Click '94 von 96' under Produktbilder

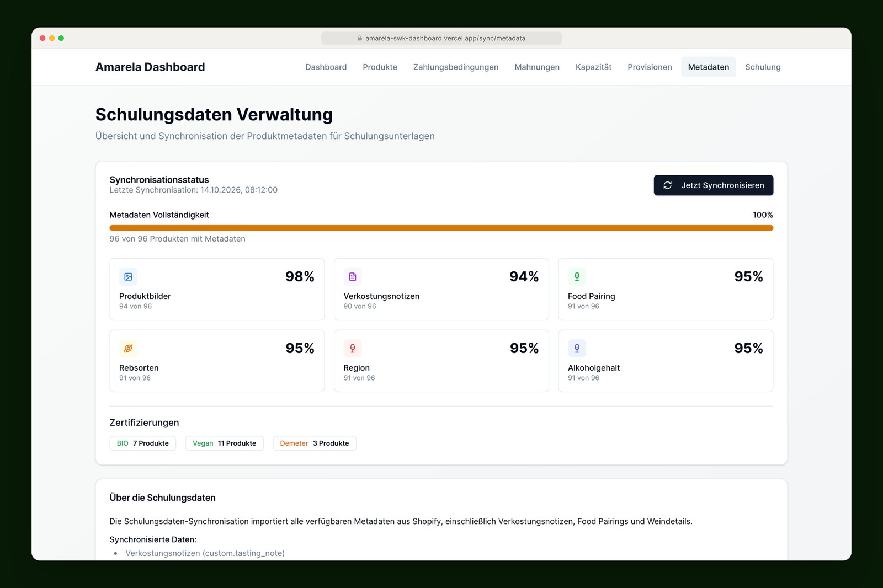pyautogui.click(x=135, y=307)
